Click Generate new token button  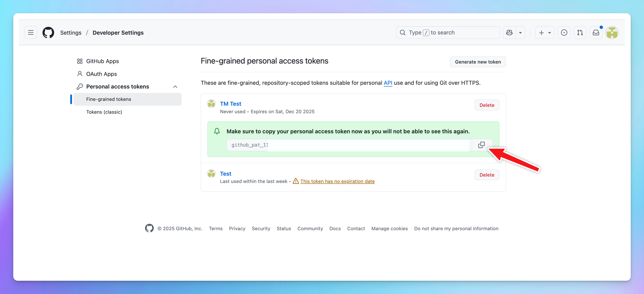pos(477,62)
